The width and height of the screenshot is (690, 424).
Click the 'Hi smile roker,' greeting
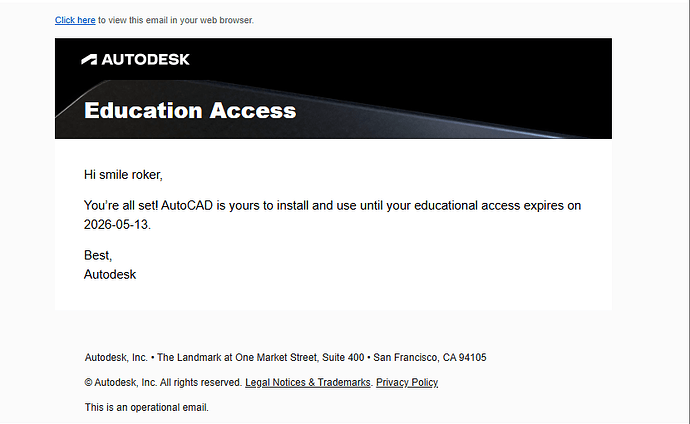tap(123, 175)
